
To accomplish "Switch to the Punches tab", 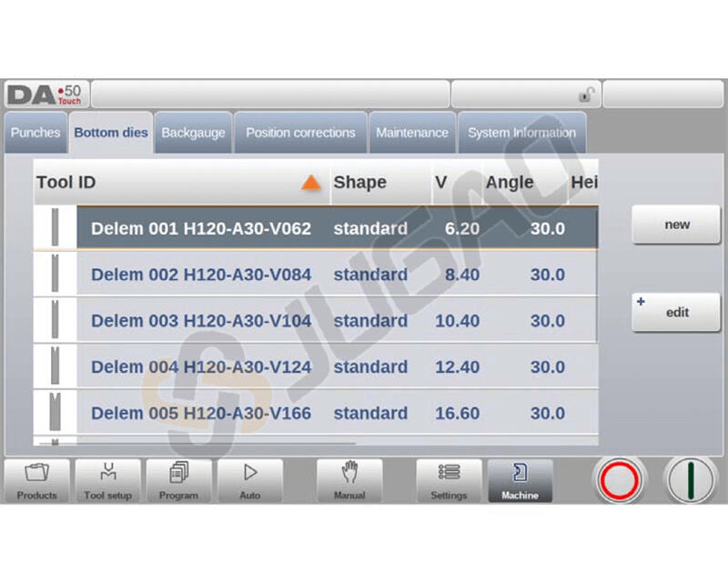I will tap(35, 133).
